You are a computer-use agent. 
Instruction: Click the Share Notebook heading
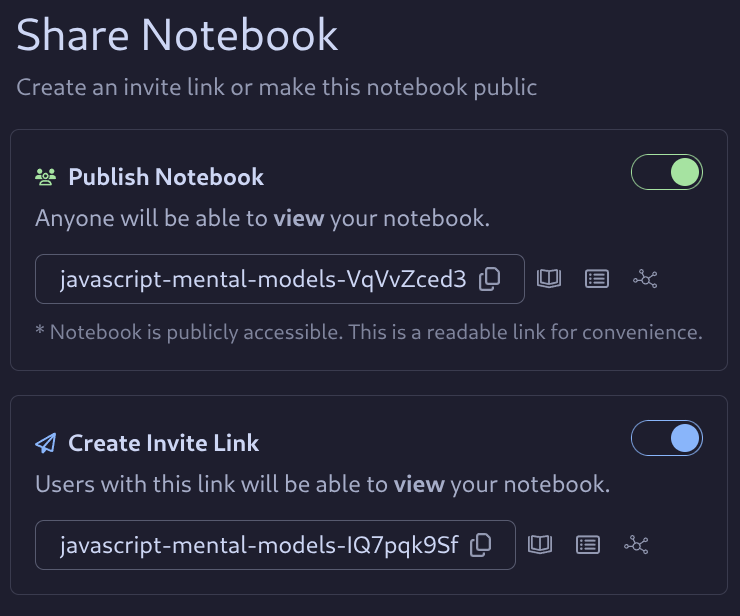coord(177,35)
